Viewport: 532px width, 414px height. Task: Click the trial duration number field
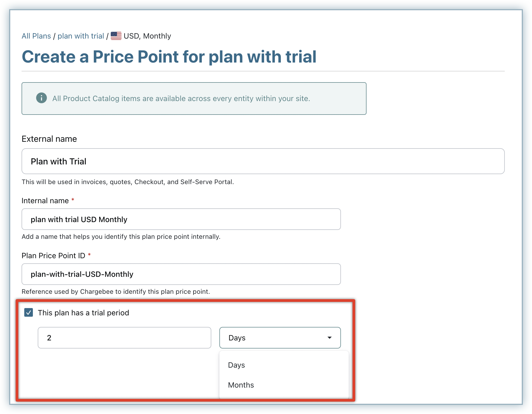(124, 338)
